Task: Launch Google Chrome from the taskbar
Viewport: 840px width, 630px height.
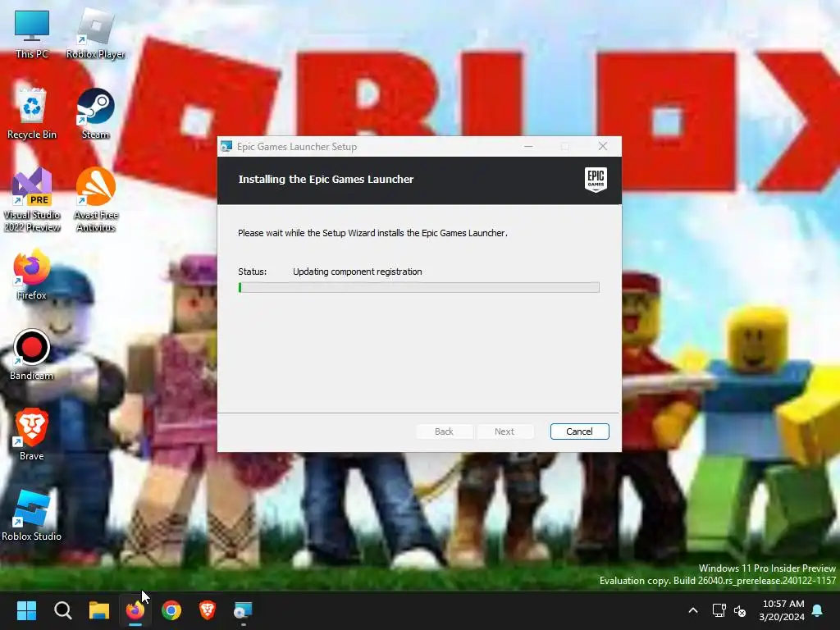Action: [171, 610]
